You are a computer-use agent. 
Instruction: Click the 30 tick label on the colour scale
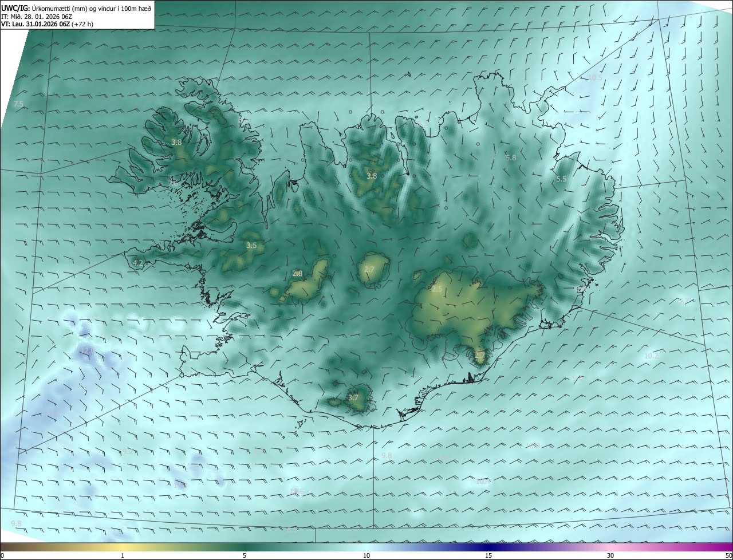pyautogui.click(x=610, y=555)
